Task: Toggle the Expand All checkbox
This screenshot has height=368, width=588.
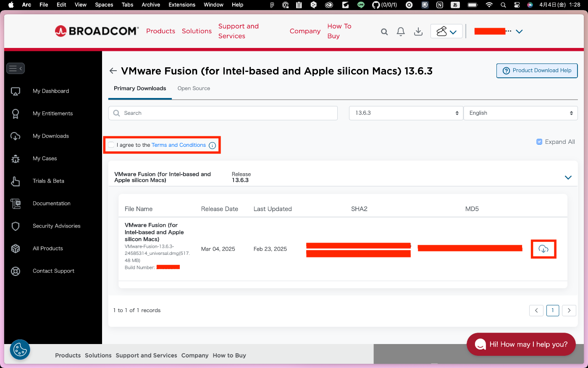Action: tap(539, 142)
